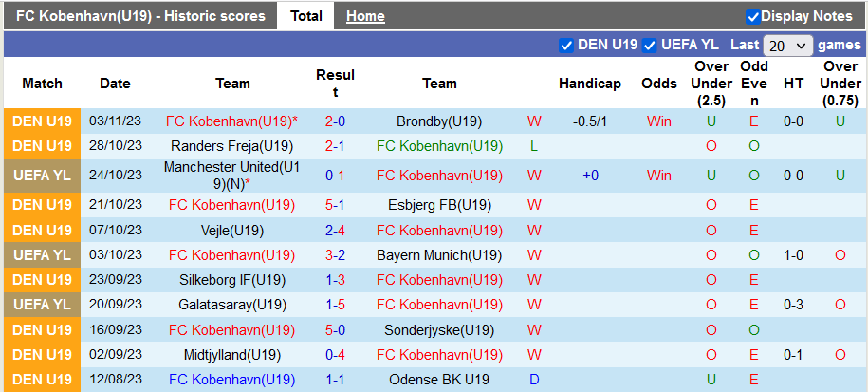Click the Sonderjyske(U19) team name
Screen dimensions: 868x392
[x=439, y=330]
